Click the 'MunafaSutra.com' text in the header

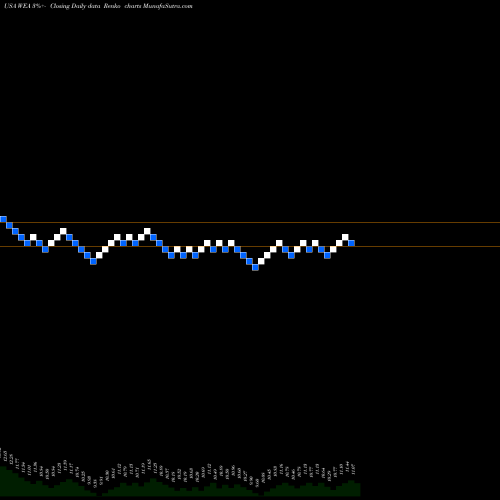click(x=167, y=6)
